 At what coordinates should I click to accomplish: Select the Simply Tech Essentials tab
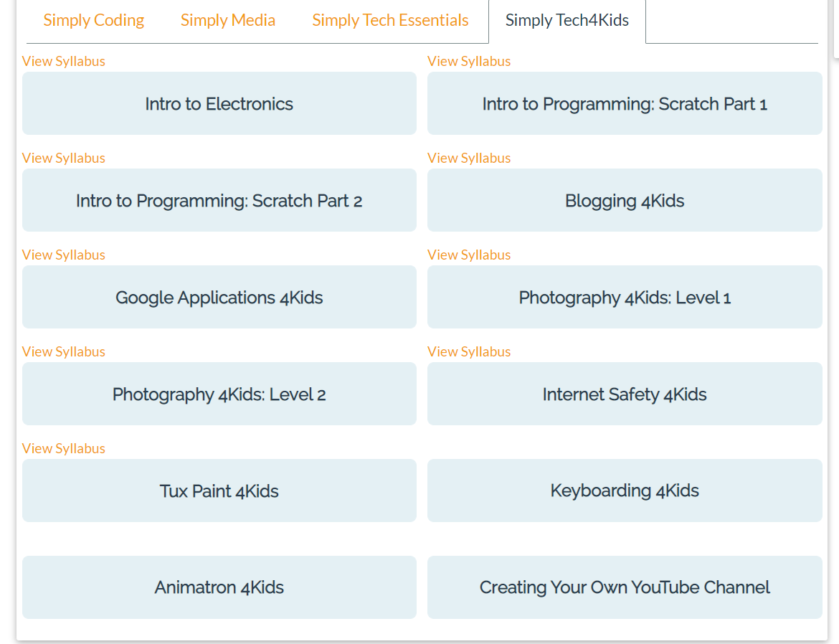[x=390, y=20]
